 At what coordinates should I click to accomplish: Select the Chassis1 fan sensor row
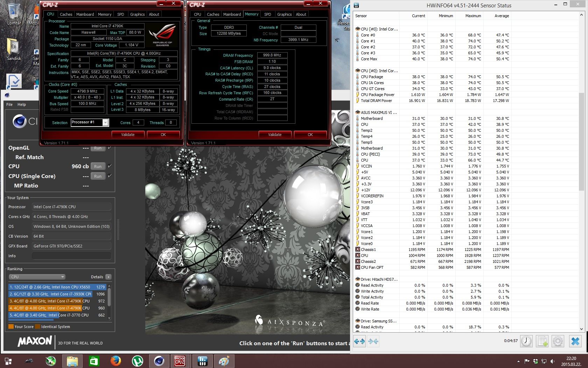coord(432,250)
